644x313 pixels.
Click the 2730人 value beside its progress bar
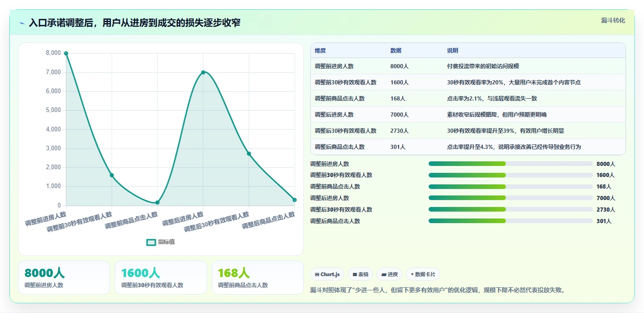point(606,210)
